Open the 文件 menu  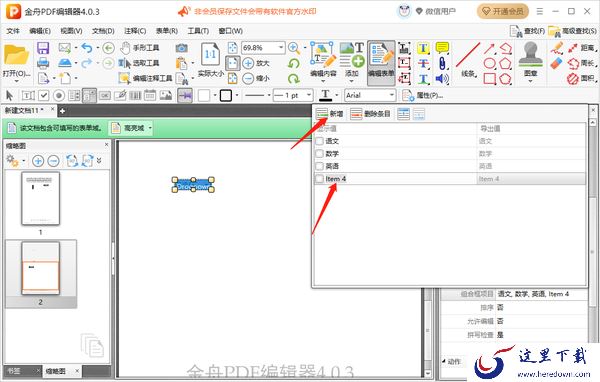(x=13, y=31)
